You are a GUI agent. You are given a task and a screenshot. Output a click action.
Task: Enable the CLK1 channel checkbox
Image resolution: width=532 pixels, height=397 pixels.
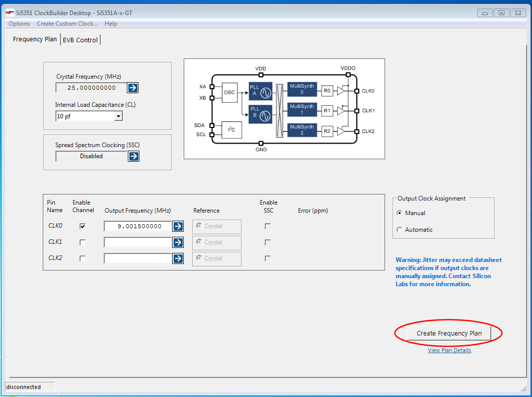point(83,242)
